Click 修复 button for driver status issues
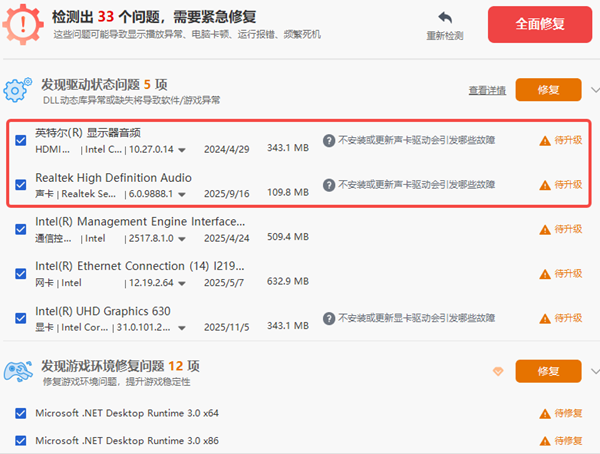Viewport: 600px width, 454px height. [548, 90]
